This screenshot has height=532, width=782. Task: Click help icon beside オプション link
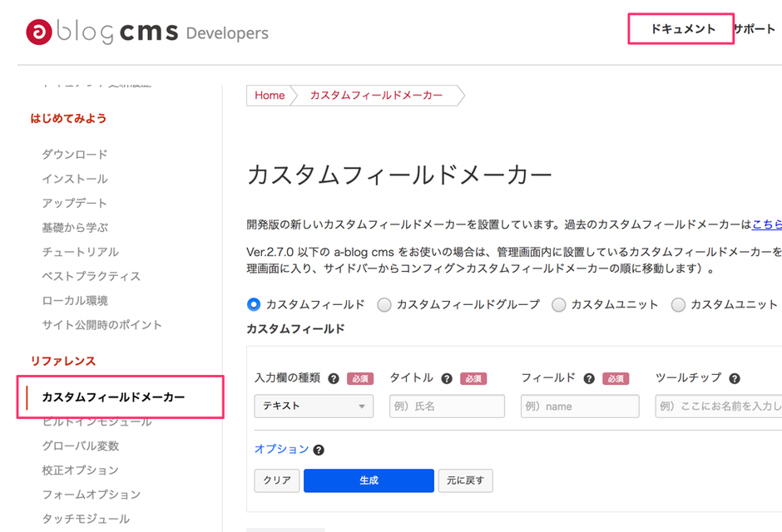[x=319, y=450]
